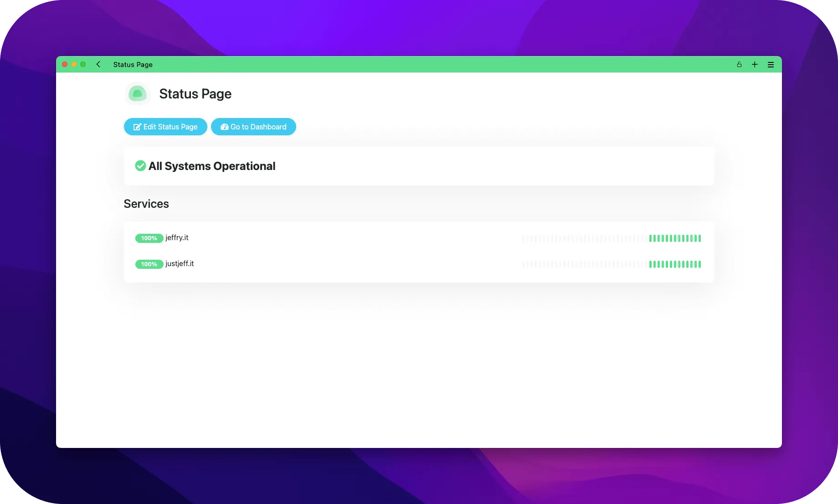Click the pencil icon on Edit Status Page
The image size is (838, 504).
[137, 127]
